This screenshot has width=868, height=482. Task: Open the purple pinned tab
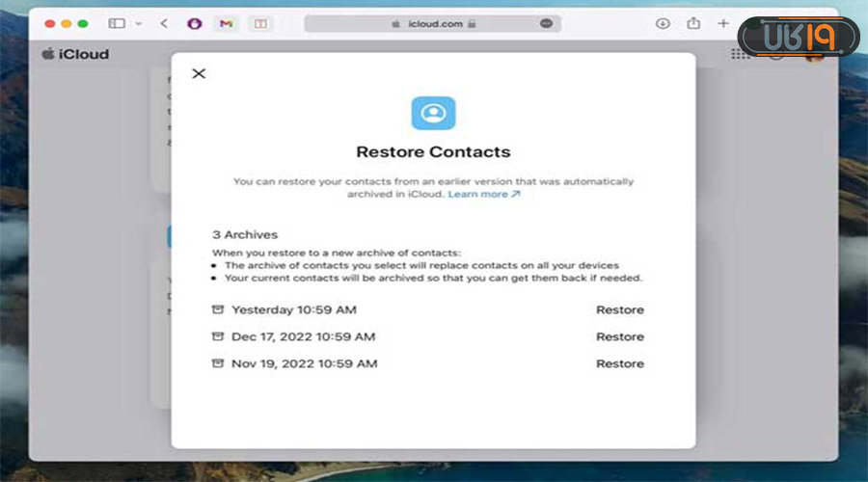click(195, 23)
